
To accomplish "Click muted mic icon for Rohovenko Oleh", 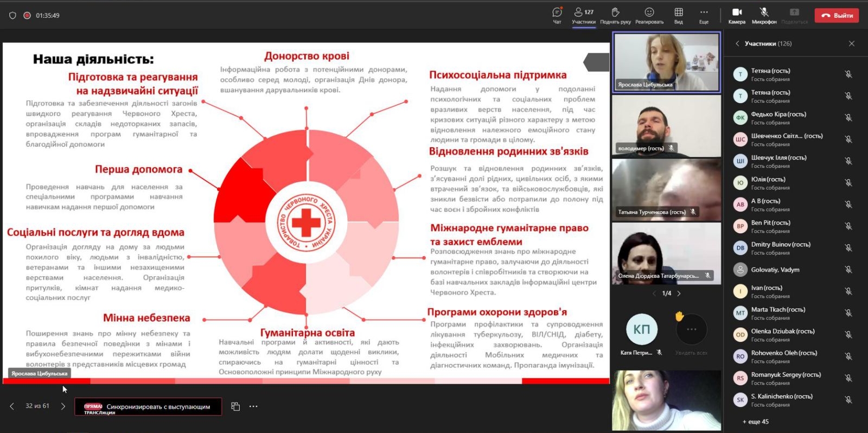I will click(848, 356).
